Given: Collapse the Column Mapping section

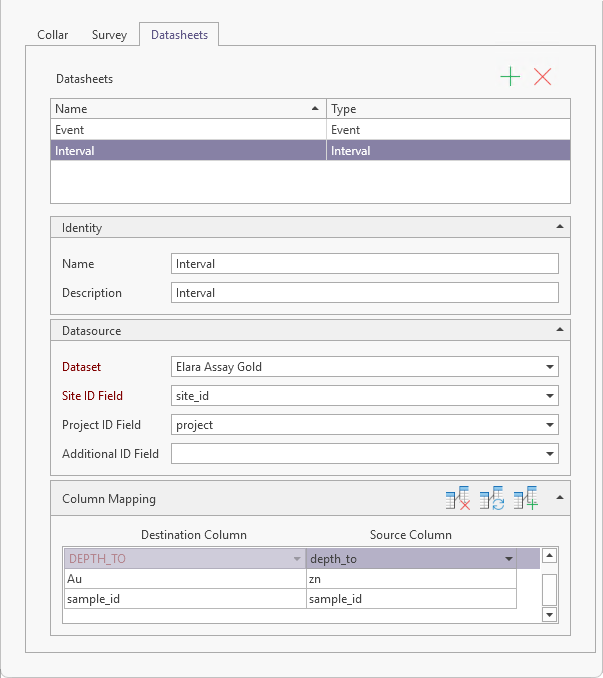Looking at the screenshot, I should coord(559,498).
